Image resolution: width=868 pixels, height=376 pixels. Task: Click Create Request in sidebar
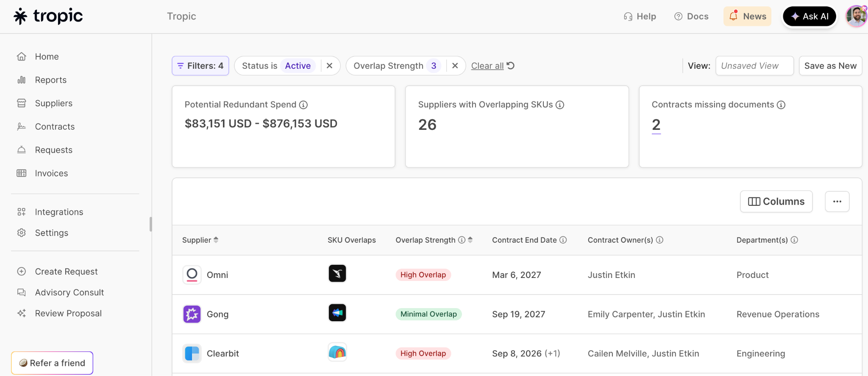click(66, 271)
